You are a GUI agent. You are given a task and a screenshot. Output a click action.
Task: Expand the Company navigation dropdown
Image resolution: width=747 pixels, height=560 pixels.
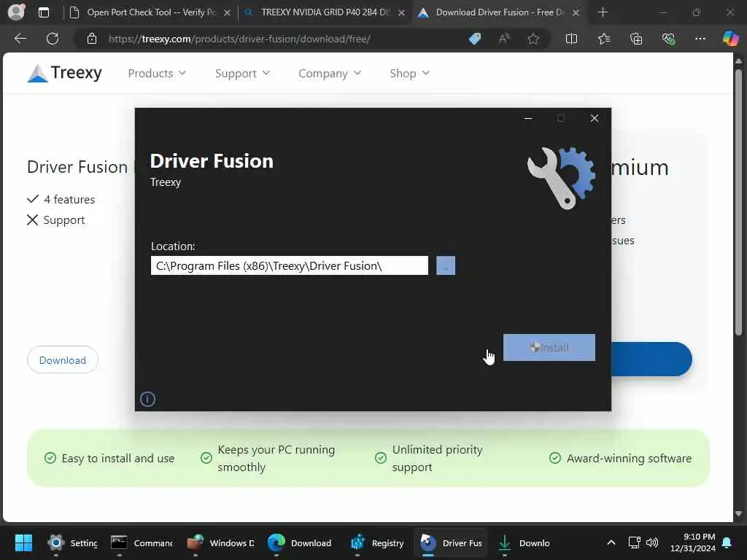pos(330,74)
